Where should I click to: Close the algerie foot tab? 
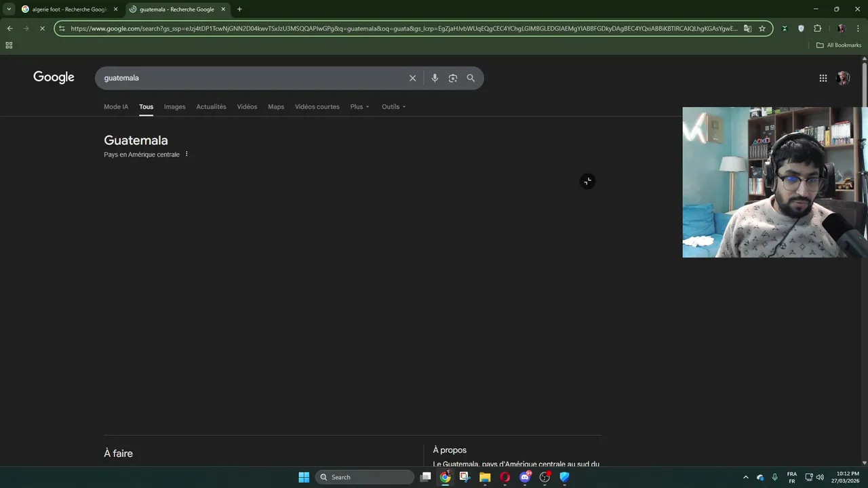tap(116, 9)
